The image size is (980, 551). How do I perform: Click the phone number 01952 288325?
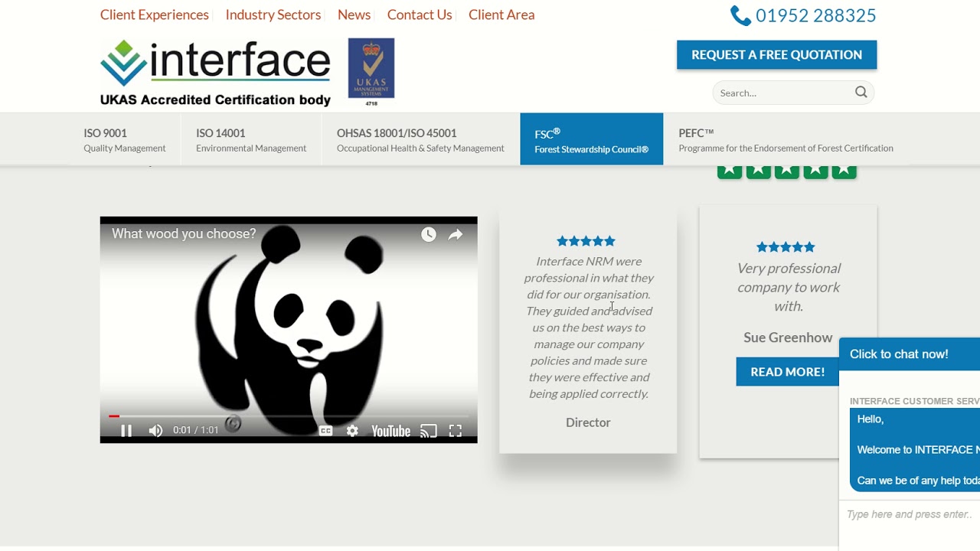816,15
